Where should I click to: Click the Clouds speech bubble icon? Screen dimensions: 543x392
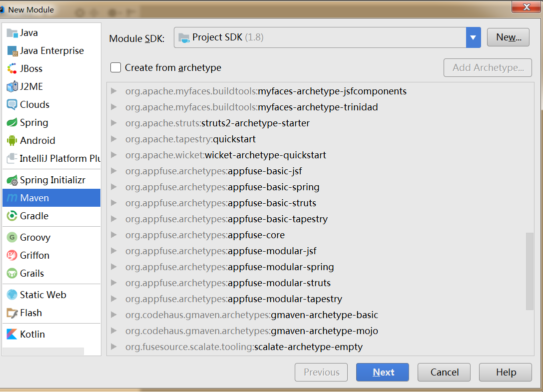(x=12, y=104)
